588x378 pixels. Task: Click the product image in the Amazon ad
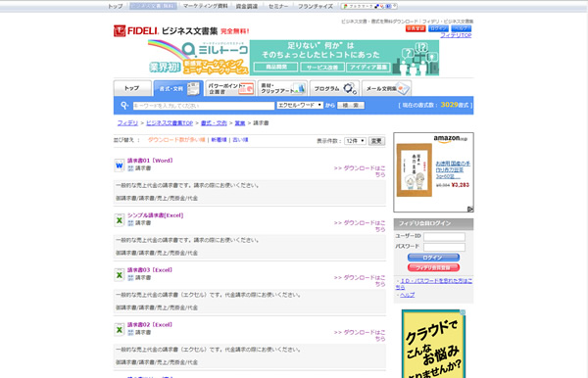tap(415, 170)
